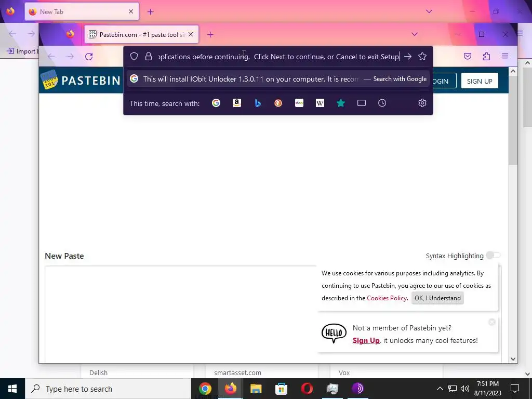Search open tabs with the tabs icon

tap(362, 103)
